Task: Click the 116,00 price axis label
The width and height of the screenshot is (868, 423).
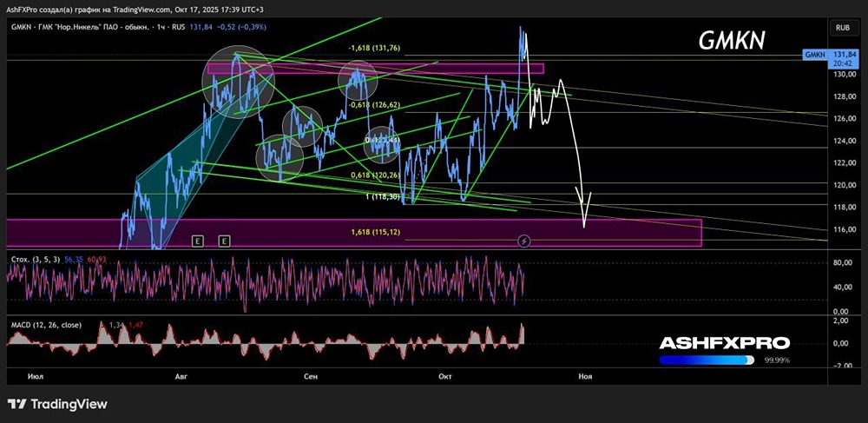Action: [x=843, y=230]
